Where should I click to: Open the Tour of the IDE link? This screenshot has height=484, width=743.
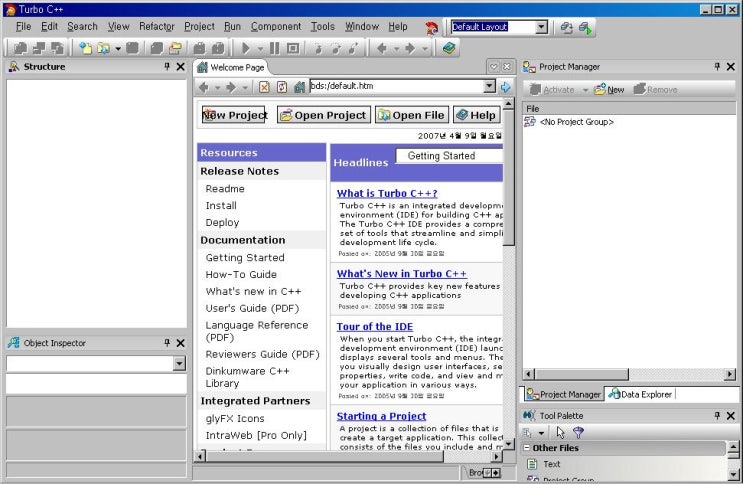[374, 327]
